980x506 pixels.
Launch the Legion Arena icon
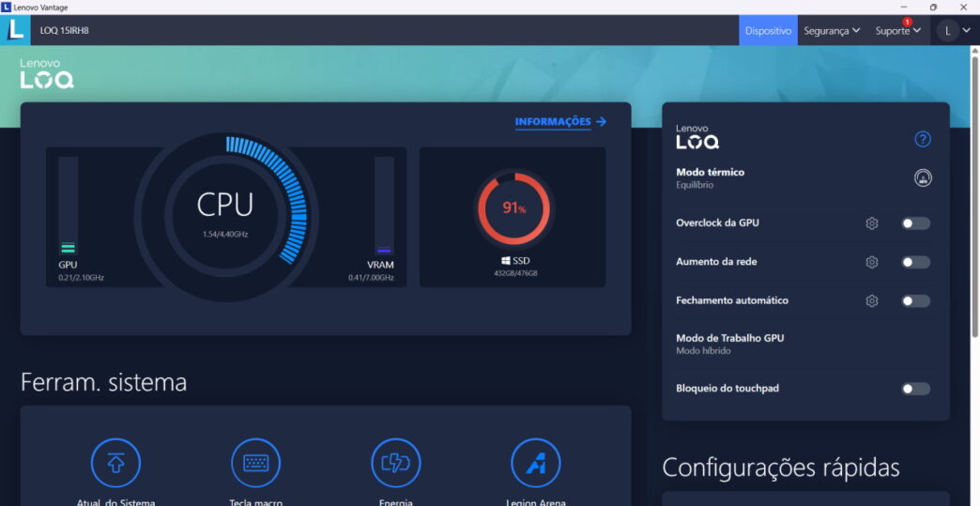click(535, 463)
